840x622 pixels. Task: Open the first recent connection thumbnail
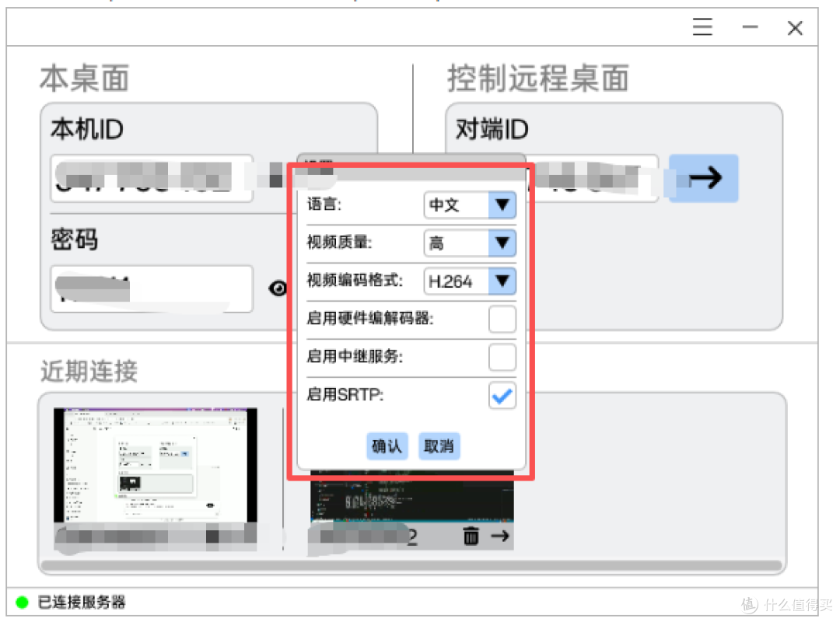[156, 464]
